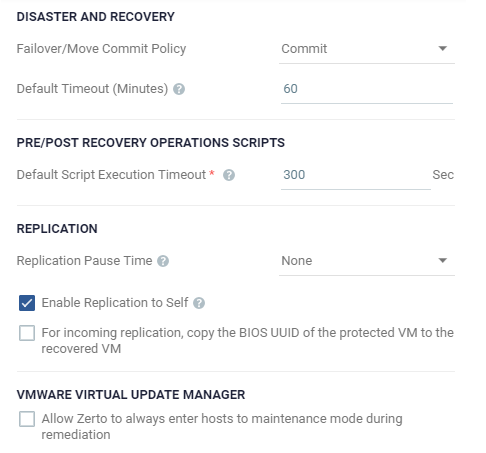The image size is (486, 453).
Task: Click the script timeout field showing 300
Action: (356, 175)
